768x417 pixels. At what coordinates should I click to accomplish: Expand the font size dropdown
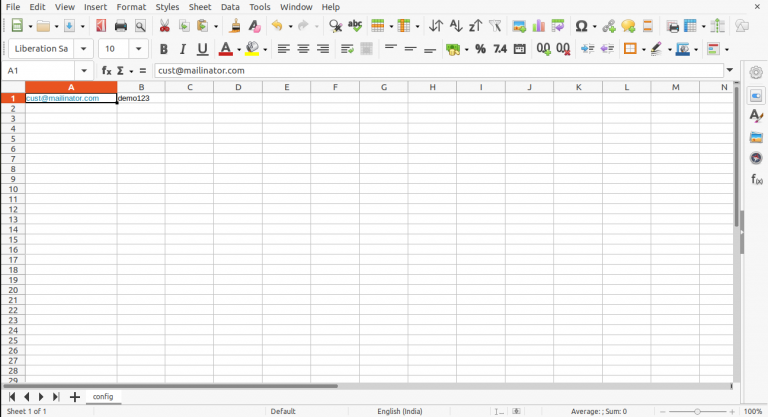click(138, 49)
